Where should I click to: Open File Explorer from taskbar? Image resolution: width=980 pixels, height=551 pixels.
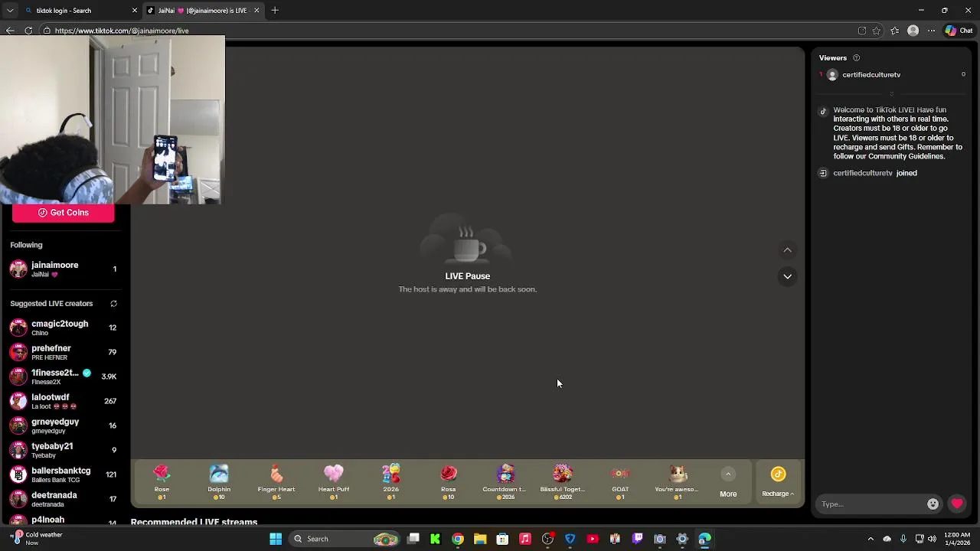480,539
